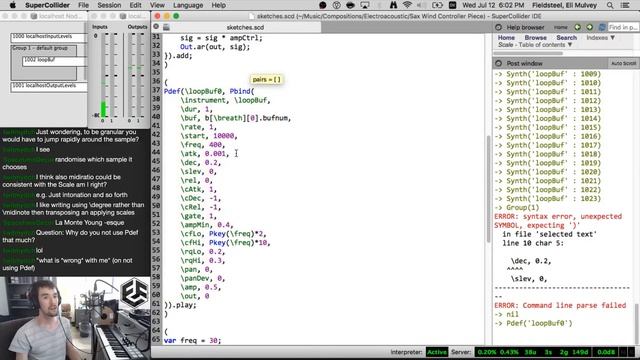
Task: Click the \start, 10000 line in editor
Action: click(x=209, y=136)
